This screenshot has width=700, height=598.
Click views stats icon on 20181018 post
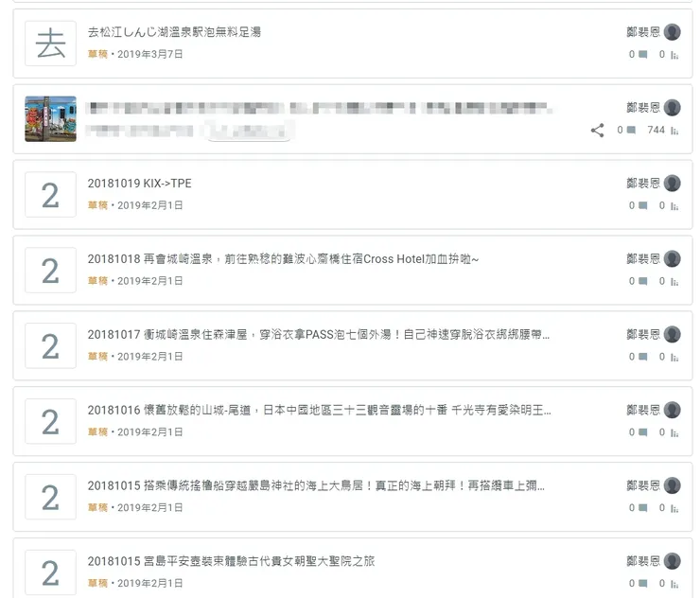tap(674, 281)
